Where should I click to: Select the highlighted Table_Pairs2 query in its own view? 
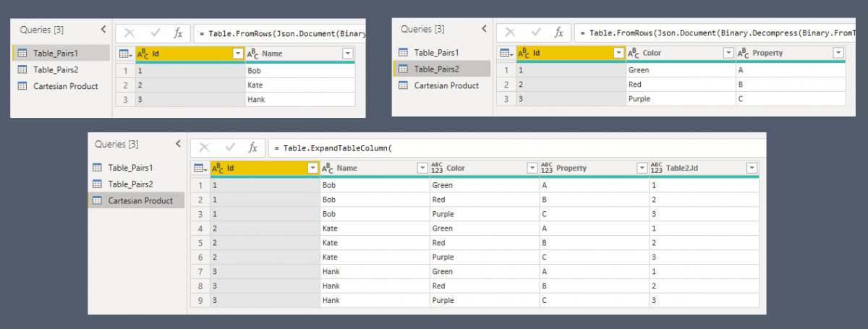coord(442,69)
